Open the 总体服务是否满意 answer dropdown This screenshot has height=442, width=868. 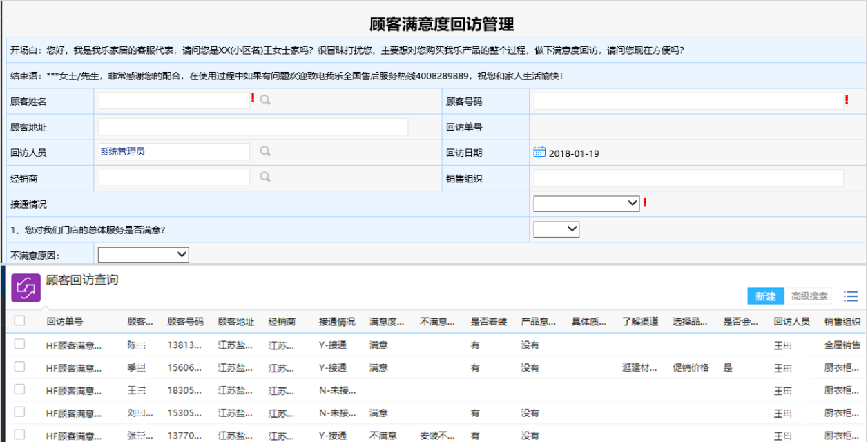556,229
